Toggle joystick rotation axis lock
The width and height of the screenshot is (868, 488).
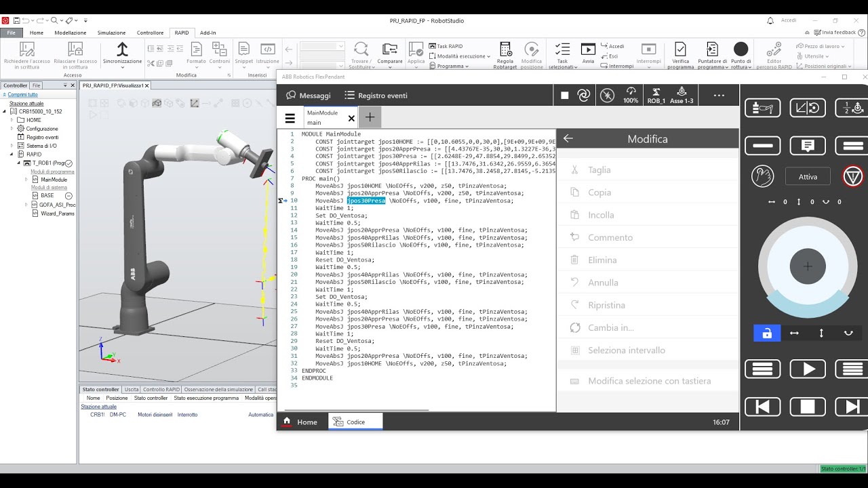point(848,333)
